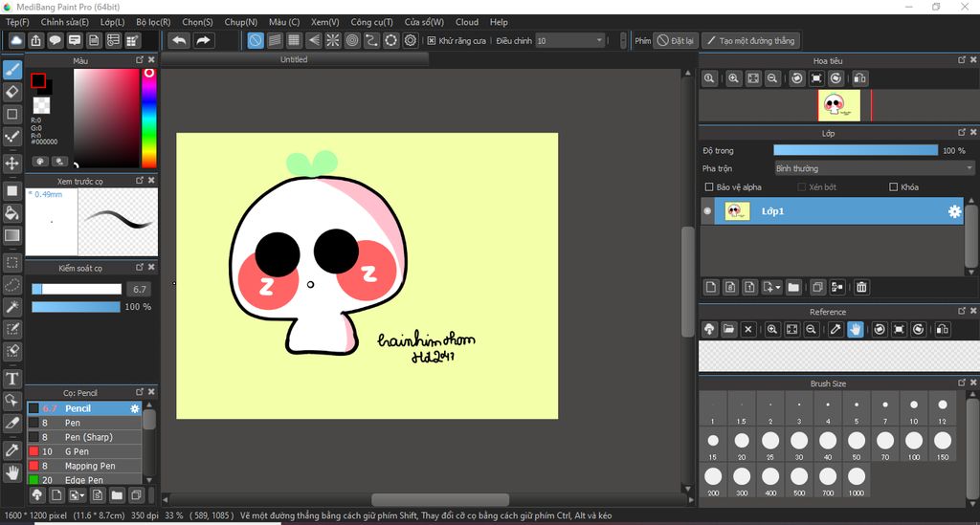Open the Pha trộn blend mode dropdown
The width and height of the screenshot is (980, 525).
873,168
